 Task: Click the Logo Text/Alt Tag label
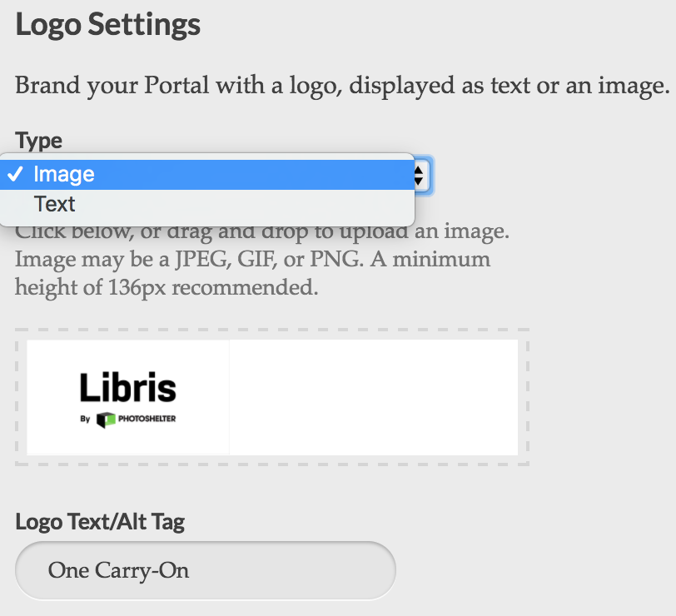click(100, 522)
